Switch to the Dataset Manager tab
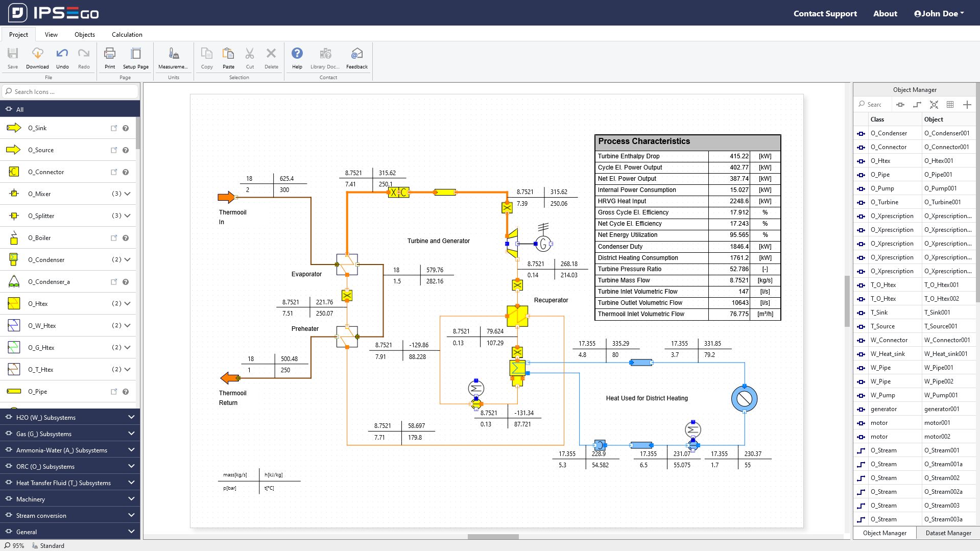The height and width of the screenshot is (551, 980). click(x=947, y=533)
